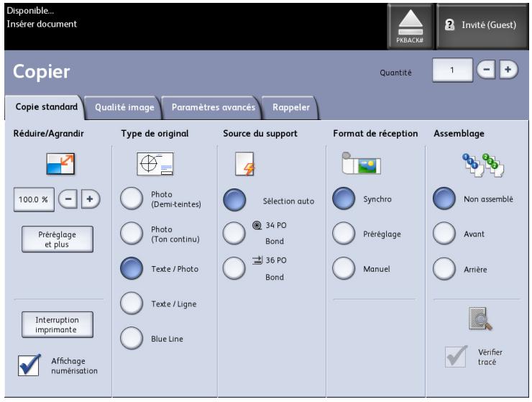
Task: Toggle the Affichage numérisation checkbox
Action: click(29, 365)
